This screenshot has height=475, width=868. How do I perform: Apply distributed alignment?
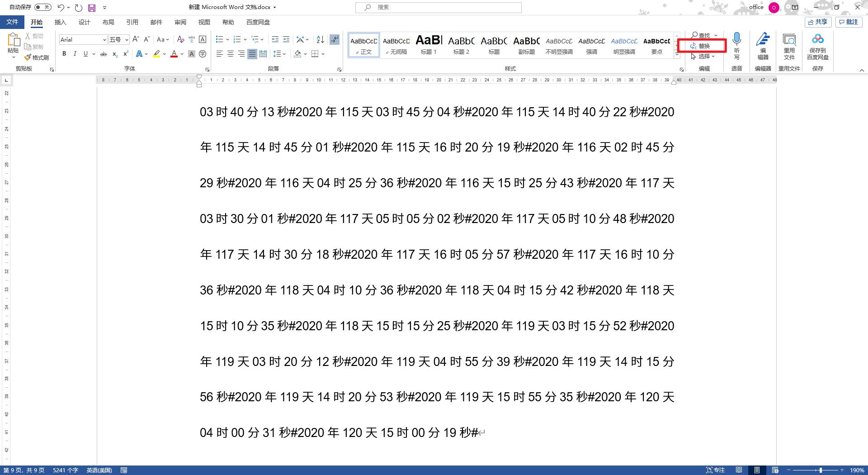[x=263, y=54]
